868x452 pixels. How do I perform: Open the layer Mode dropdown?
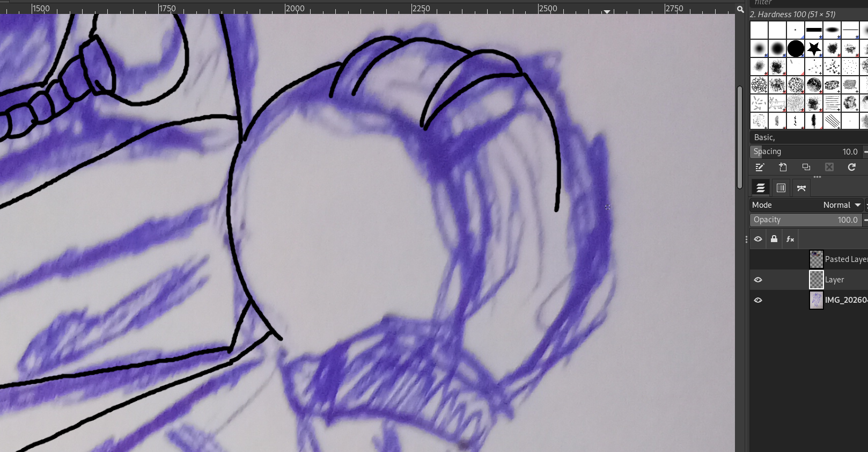807,205
